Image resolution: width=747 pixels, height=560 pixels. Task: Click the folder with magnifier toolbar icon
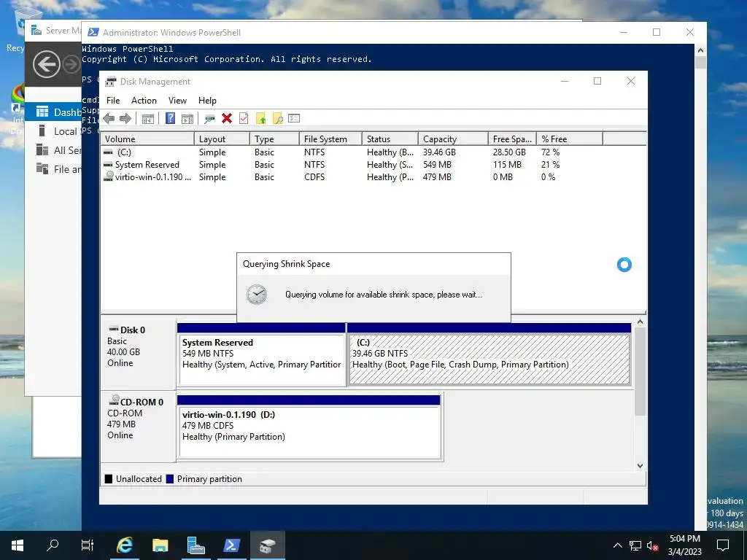click(x=278, y=119)
